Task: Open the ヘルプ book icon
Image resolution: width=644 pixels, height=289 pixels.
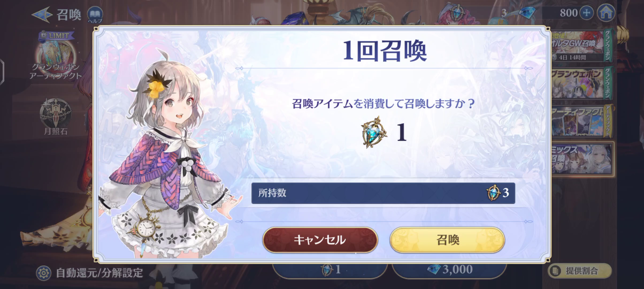Action: [95, 14]
